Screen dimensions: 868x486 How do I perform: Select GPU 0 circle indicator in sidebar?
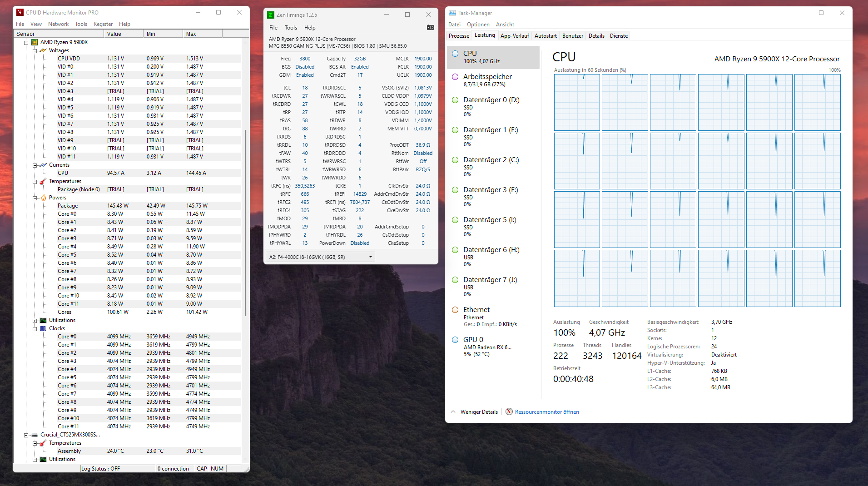point(455,340)
